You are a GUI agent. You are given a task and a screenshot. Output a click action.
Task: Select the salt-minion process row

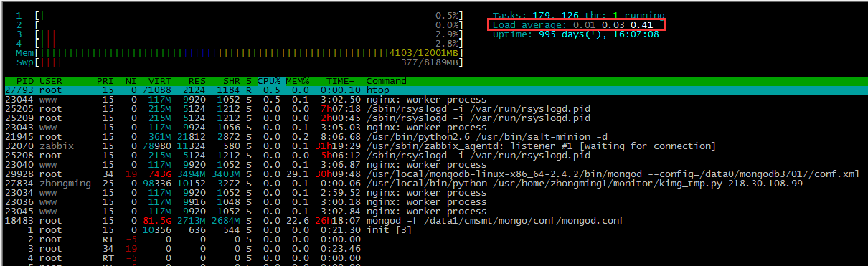click(435, 137)
